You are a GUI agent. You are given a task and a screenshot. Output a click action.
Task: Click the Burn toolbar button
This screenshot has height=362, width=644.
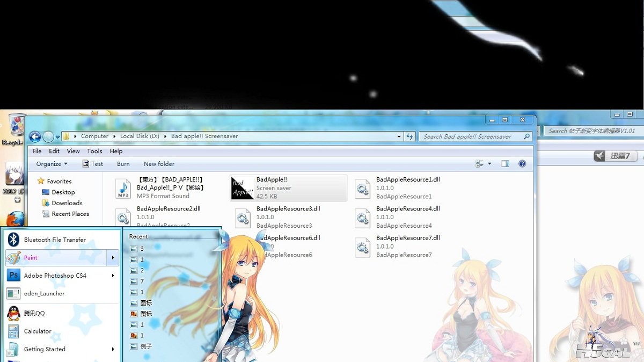123,164
